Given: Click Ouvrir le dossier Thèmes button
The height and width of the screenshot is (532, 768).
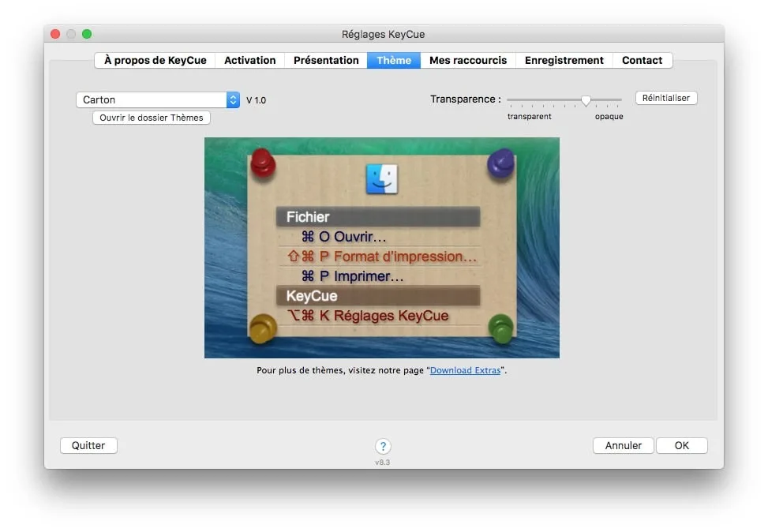Looking at the screenshot, I should pyautogui.click(x=152, y=118).
